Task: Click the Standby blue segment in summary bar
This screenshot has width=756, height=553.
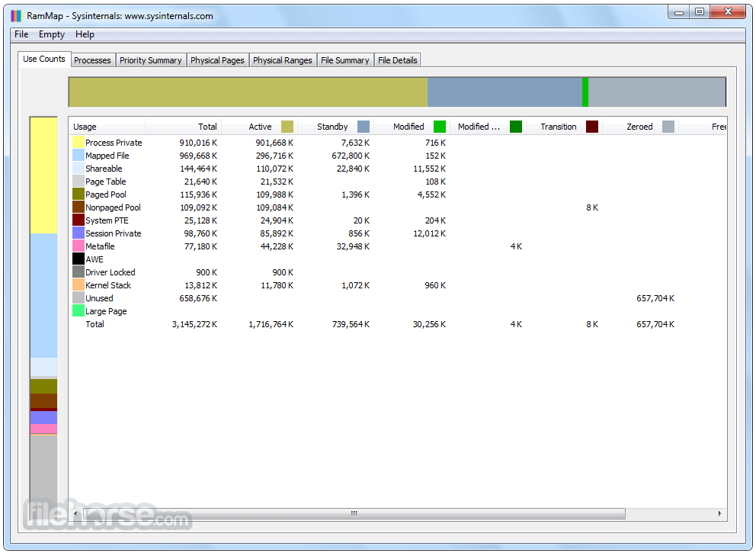Action: [505, 92]
